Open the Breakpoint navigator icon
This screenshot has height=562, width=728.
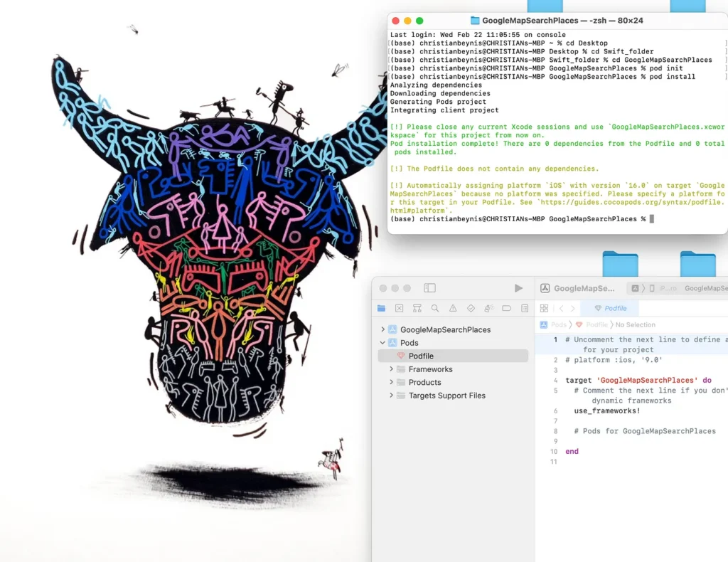[506, 308]
